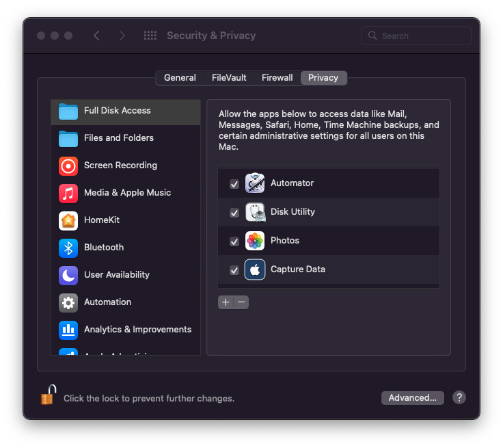Click the 'Click the lock to prevent further changes' text
The height and width of the screenshot is (448, 503).
click(x=149, y=399)
